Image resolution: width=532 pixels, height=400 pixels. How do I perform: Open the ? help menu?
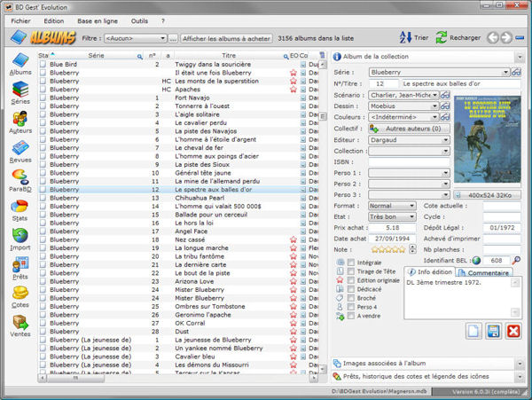(x=163, y=21)
